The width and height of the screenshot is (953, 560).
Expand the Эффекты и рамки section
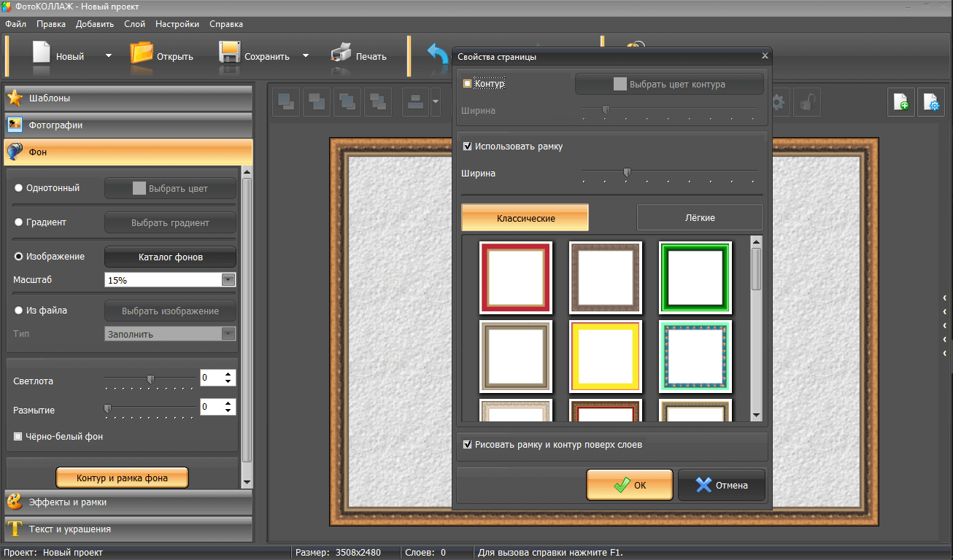pos(128,502)
